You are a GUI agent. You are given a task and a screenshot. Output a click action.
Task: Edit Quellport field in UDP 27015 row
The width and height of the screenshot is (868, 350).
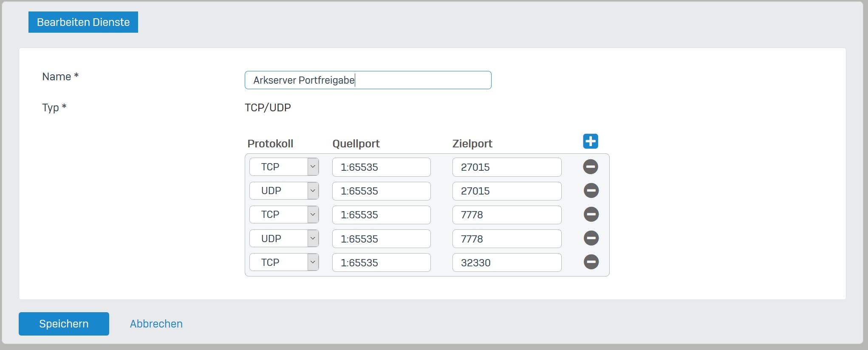point(382,191)
